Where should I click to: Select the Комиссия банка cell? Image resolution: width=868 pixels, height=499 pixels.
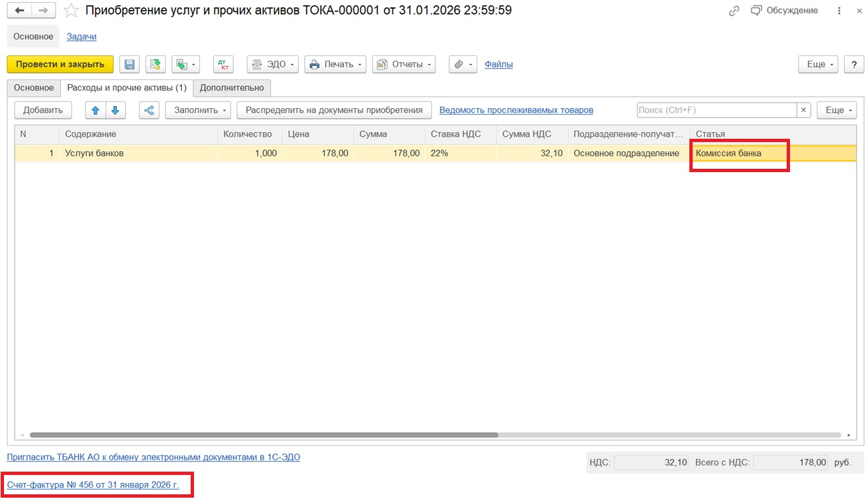(739, 153)
